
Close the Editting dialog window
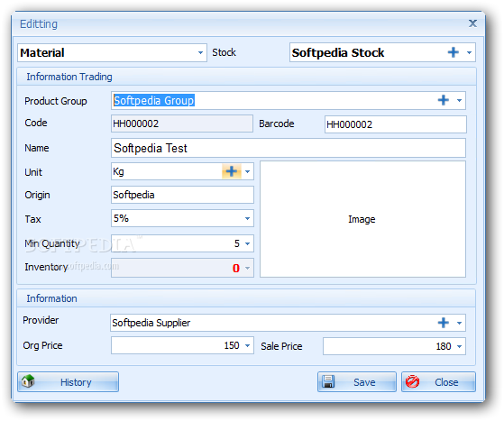click(x=472, y=23)
